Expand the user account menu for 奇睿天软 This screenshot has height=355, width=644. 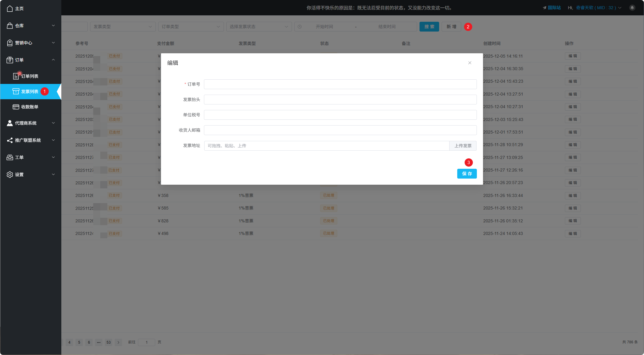620,8
